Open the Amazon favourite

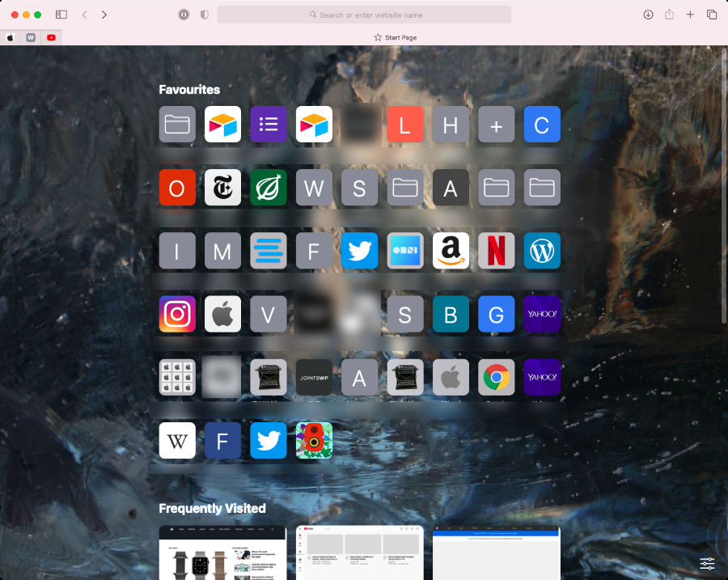(x=451, y=251)
